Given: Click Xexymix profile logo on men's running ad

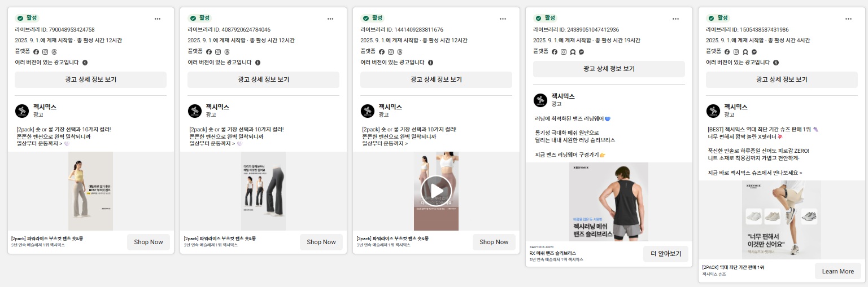Looking at the screenshot, I should (540, 100).
